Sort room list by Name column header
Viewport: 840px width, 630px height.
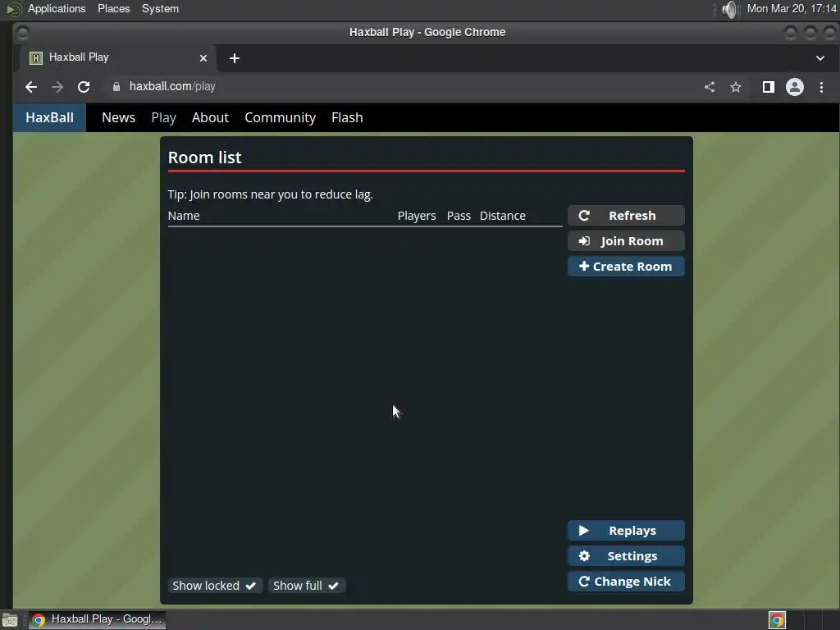(184, 216)
